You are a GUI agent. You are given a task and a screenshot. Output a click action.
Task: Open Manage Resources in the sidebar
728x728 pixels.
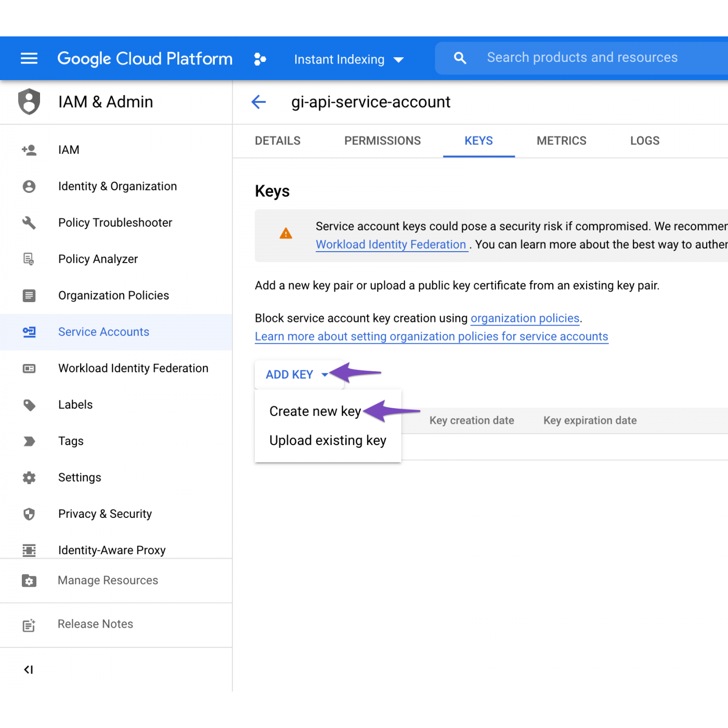point(108,580)
